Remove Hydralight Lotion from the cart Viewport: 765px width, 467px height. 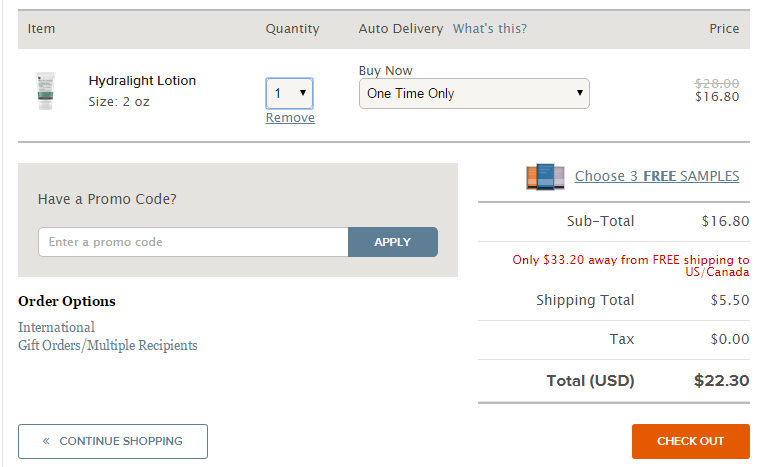point(290,118)
